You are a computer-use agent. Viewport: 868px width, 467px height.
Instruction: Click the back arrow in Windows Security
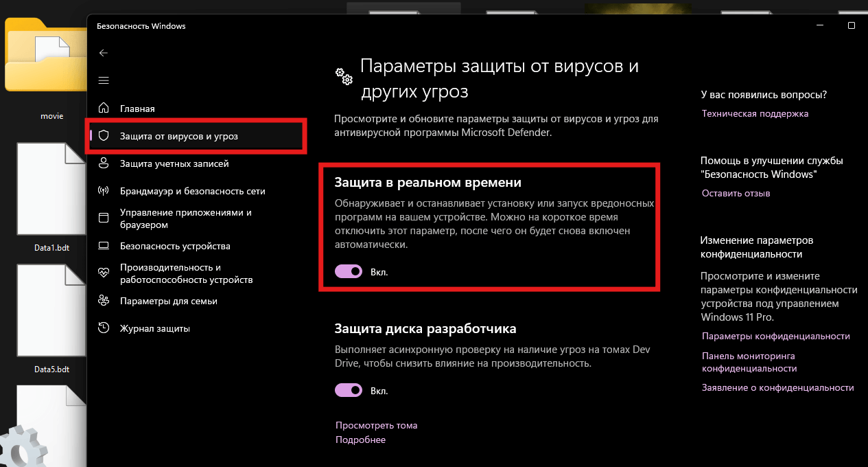tap(104, 53)
